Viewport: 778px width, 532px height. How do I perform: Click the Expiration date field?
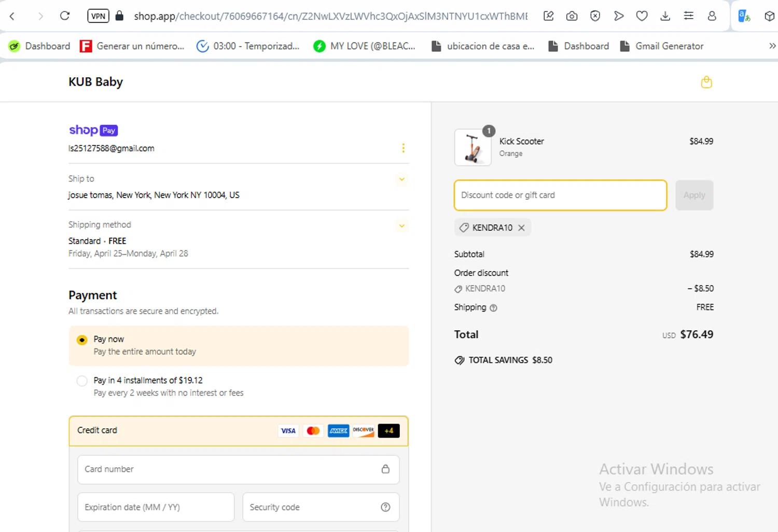tap(156, 507)
